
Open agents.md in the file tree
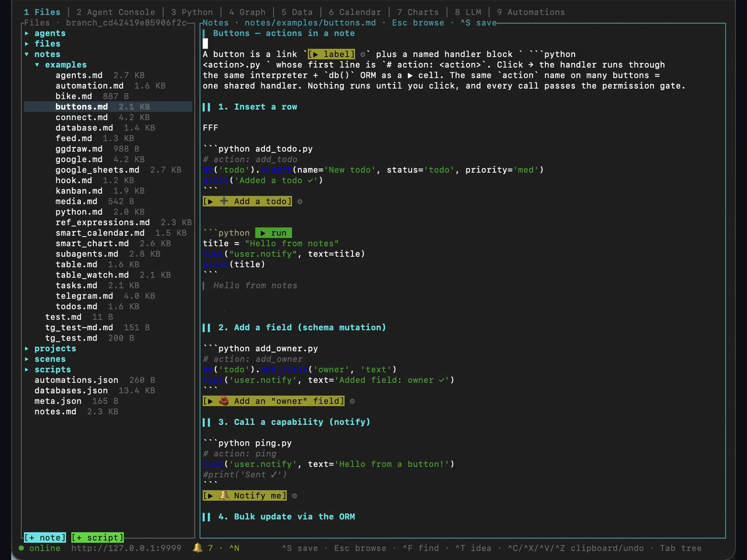(x=79, y=76)
